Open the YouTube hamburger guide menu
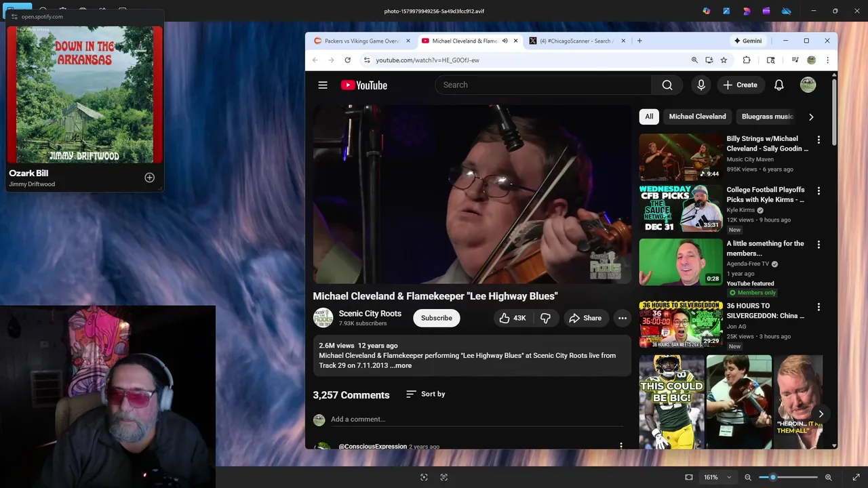Screen dimensions: 868x488 (323, 85)
